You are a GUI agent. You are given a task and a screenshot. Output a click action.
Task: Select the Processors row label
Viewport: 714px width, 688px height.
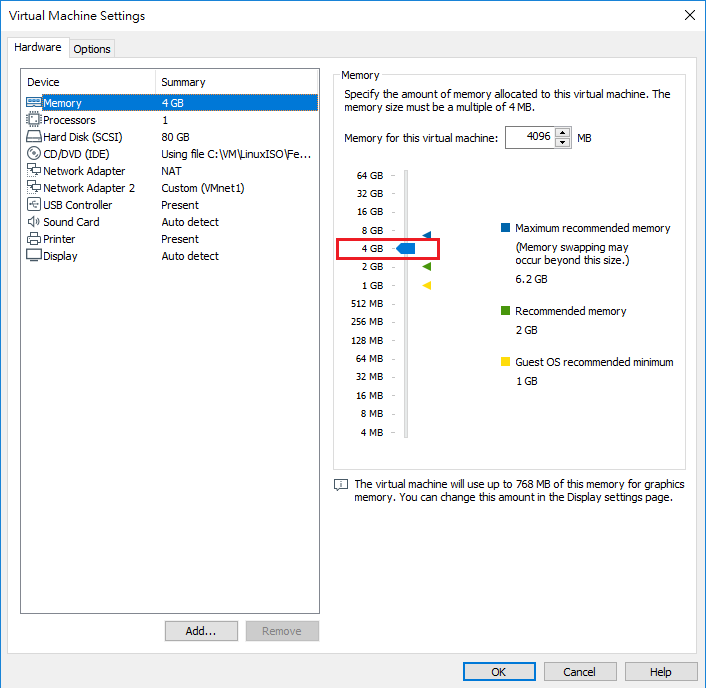[69, 120]
